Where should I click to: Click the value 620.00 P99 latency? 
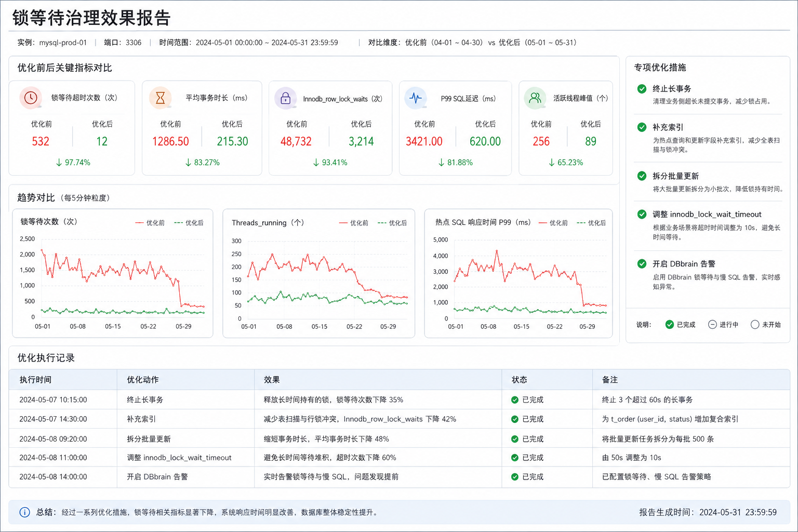coord(485,141)
